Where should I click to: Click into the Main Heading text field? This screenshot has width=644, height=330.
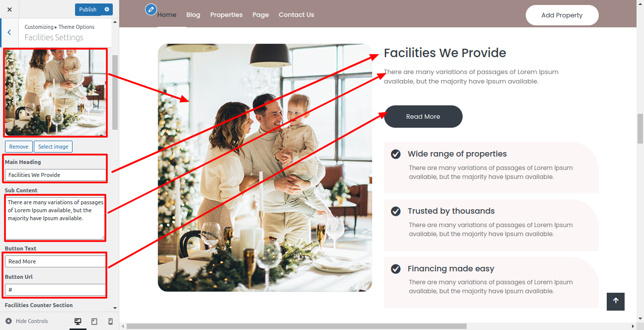coord(56,175)
